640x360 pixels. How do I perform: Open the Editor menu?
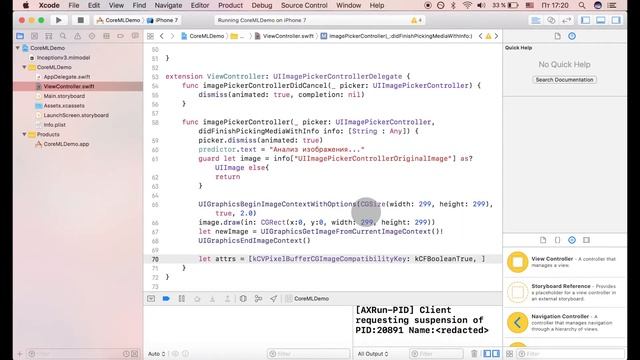200,5
